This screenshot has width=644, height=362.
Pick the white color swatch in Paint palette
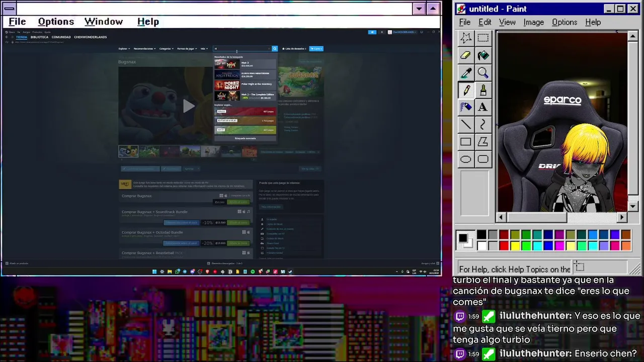[481, 245]
